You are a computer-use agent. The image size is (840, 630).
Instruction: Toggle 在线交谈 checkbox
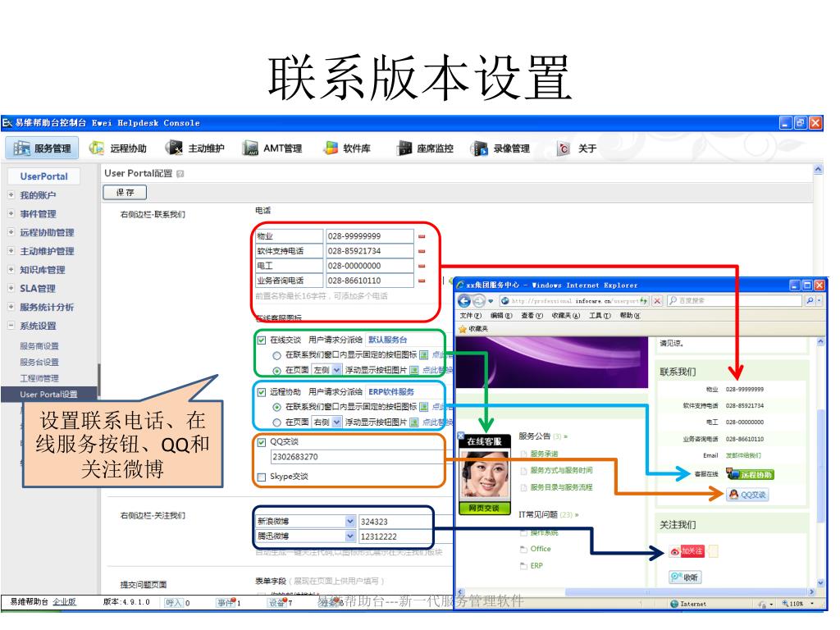point(262,340)
